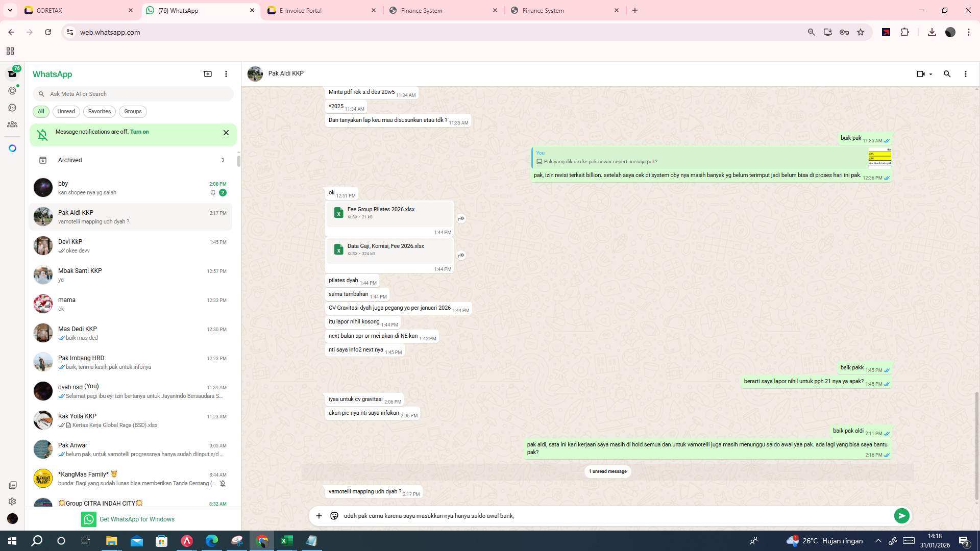Open the video call dropdown arrow
Image resolution: width=980 pixels, height=551 pixels.
tap(930, 74)
